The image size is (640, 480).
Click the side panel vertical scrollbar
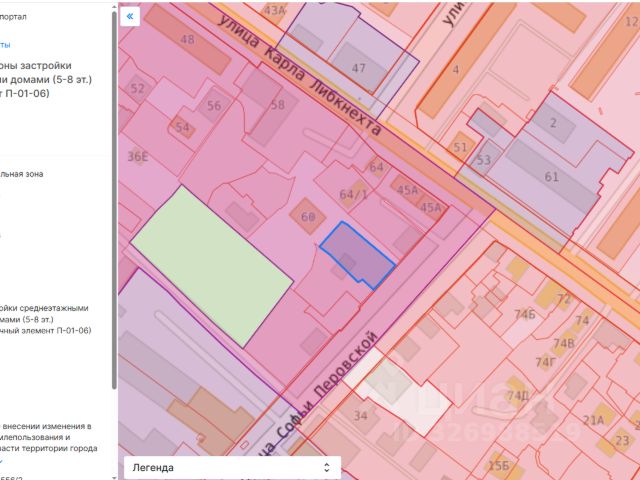tap(114, 200)
